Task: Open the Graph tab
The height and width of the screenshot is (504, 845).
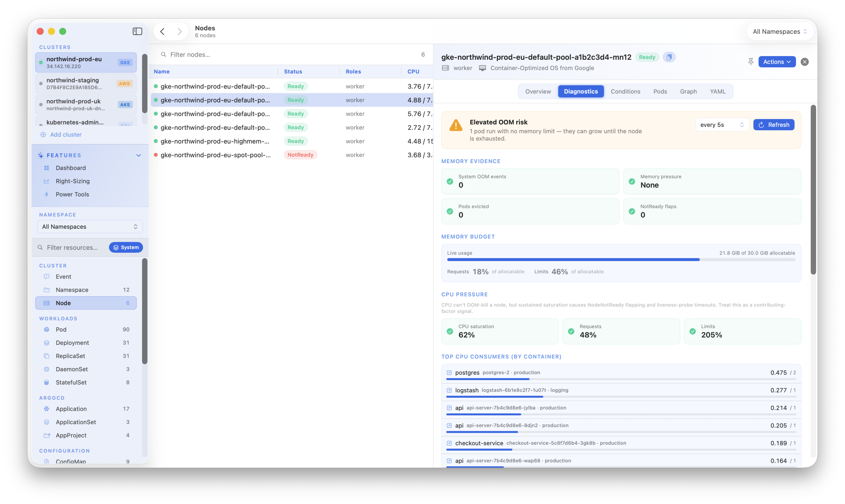Action: [x=688, y=91]
